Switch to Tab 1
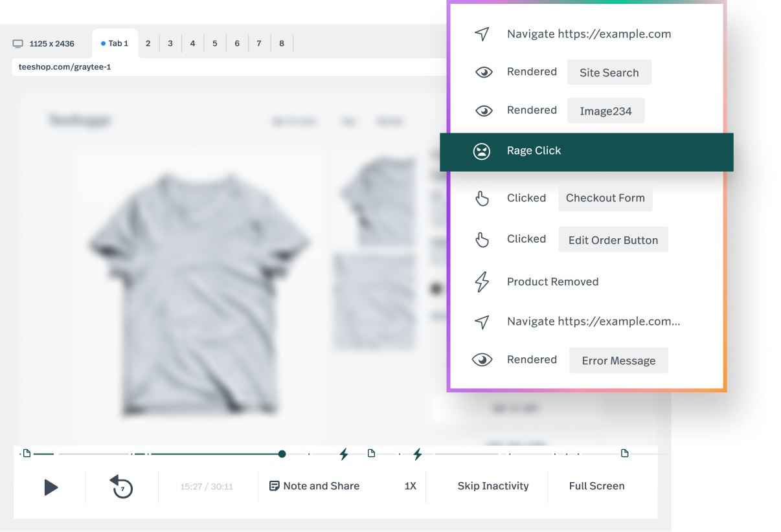 click(x=115, y=43)
